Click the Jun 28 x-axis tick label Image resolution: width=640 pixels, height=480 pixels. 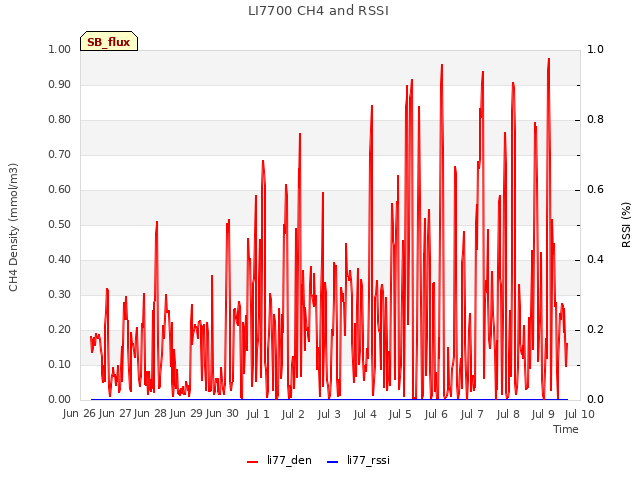(150, 414)
